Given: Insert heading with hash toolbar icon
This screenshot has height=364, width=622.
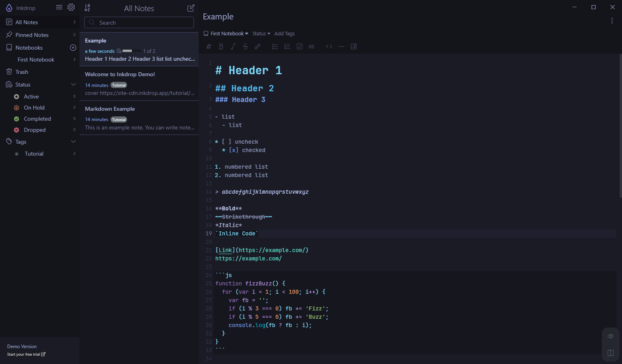Looking at the screenshot, I should click(209, 46).
